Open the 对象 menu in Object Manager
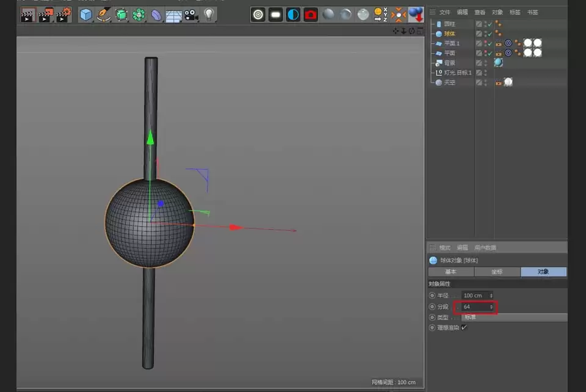 click(497, 12)
